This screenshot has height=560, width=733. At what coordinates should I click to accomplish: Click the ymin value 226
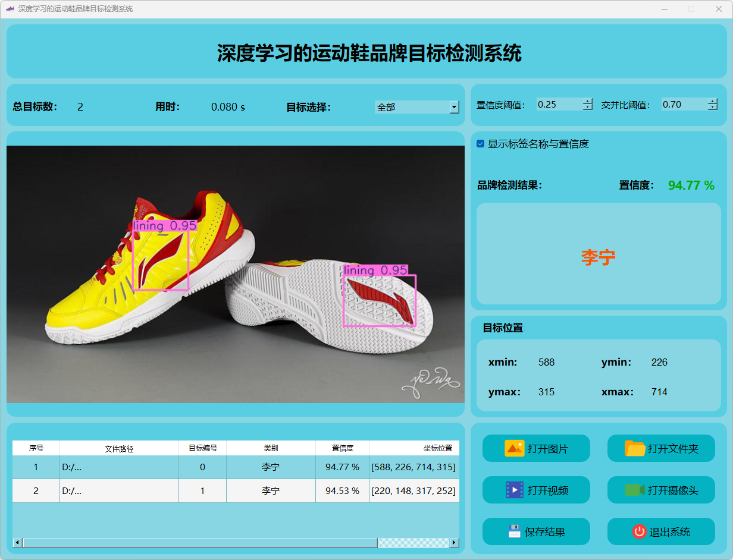point(659,362)
